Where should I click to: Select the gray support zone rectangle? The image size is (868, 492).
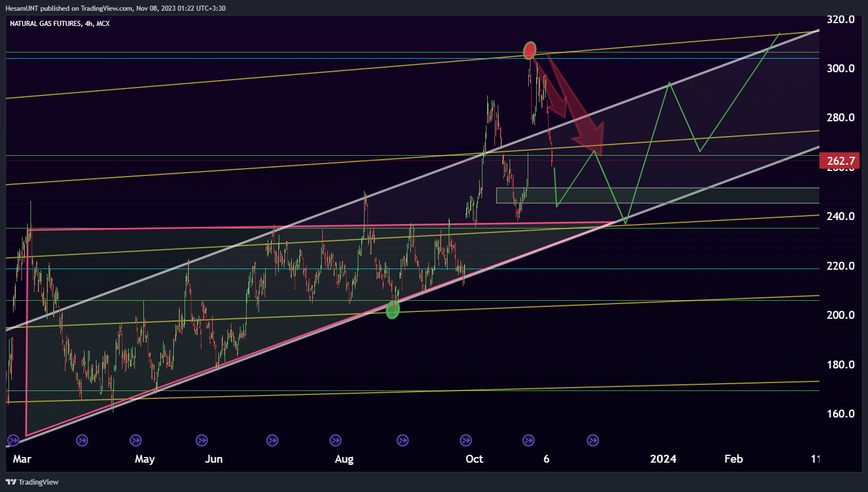click(x=657, y=195)
